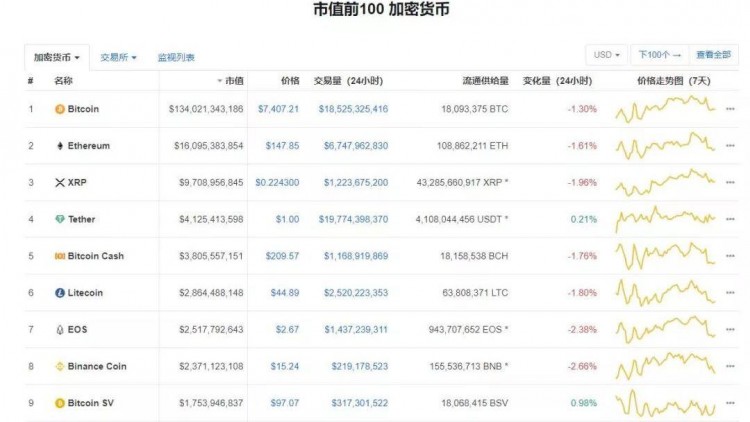Open the USD currency dropdown

(607, 55)
